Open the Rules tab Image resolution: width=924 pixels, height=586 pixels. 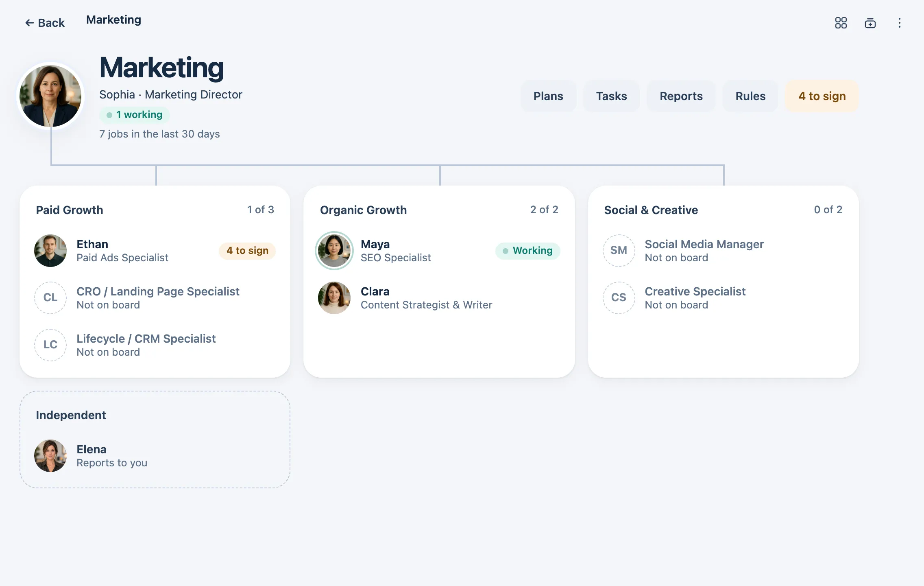[750, 96]
